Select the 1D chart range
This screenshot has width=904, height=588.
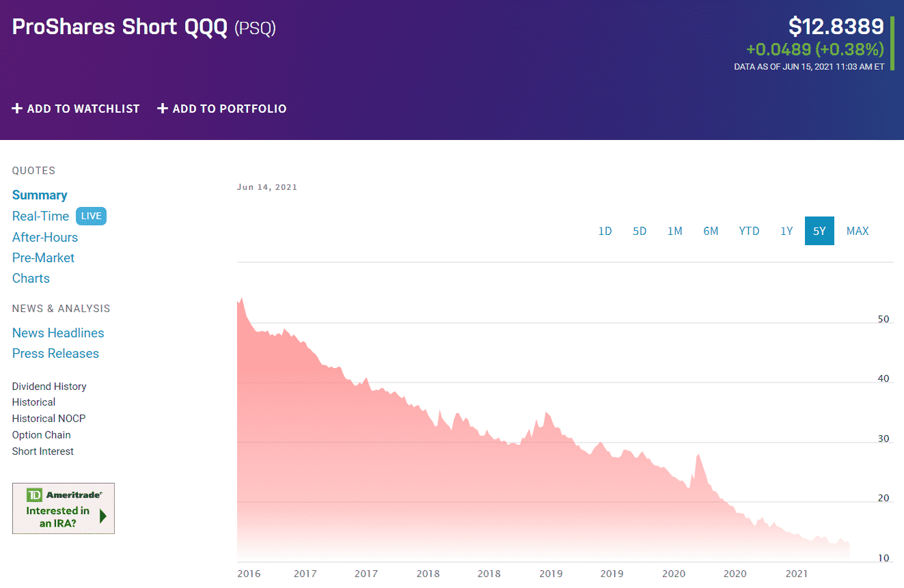point(605,231)
